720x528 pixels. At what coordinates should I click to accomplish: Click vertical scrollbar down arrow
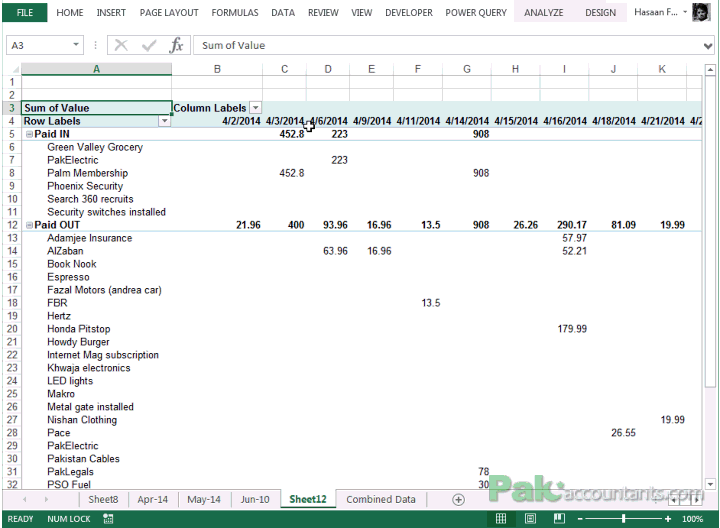pos(710,484)
